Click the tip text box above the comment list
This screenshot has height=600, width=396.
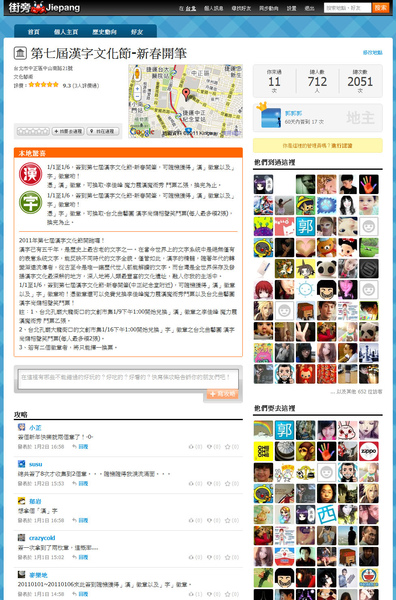click(128, 379)
